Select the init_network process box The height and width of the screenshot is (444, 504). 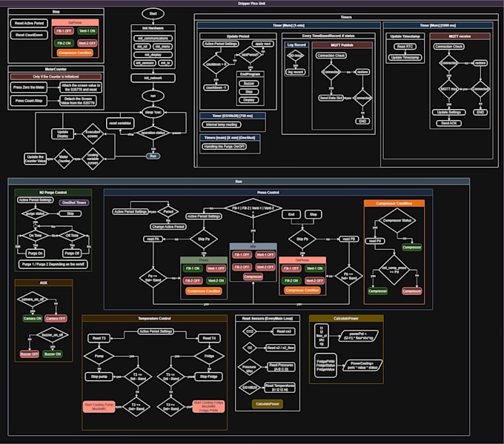click(153, 78)
